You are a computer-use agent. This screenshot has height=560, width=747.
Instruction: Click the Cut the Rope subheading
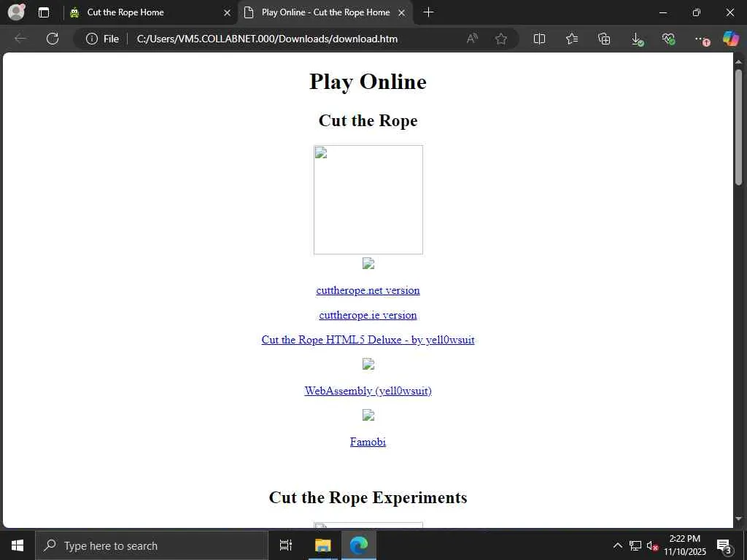point(368,120)
